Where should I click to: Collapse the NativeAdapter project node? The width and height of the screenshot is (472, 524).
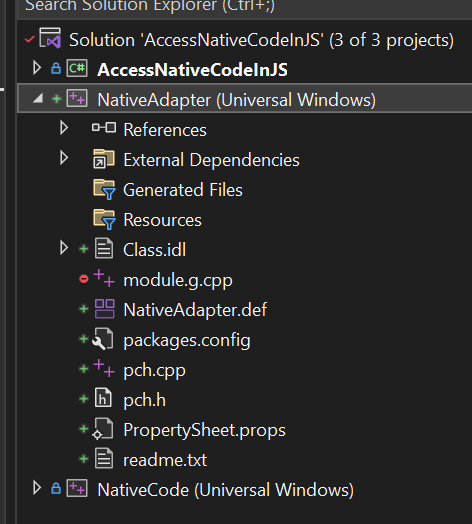click(38, 99)
